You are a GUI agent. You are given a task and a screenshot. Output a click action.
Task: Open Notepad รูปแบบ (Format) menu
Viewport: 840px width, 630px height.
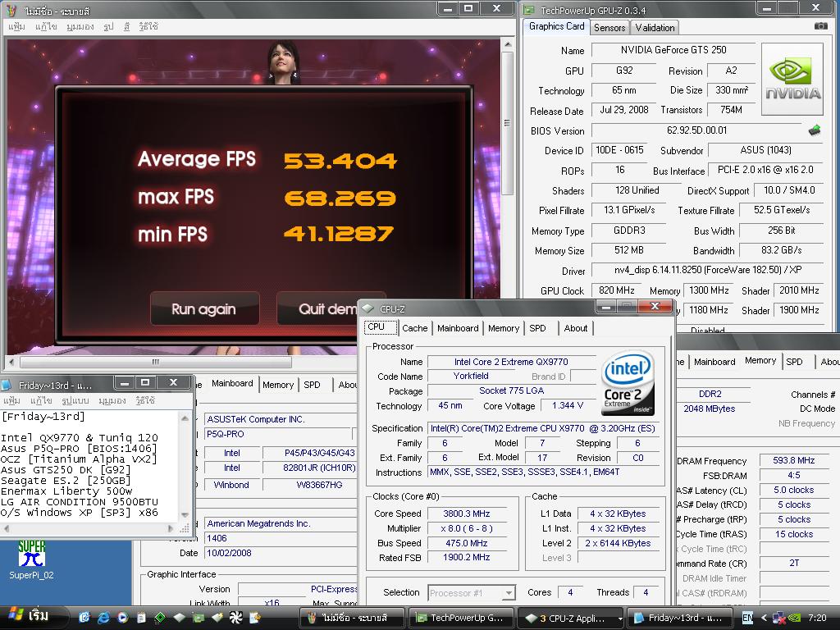pos(75,400)
